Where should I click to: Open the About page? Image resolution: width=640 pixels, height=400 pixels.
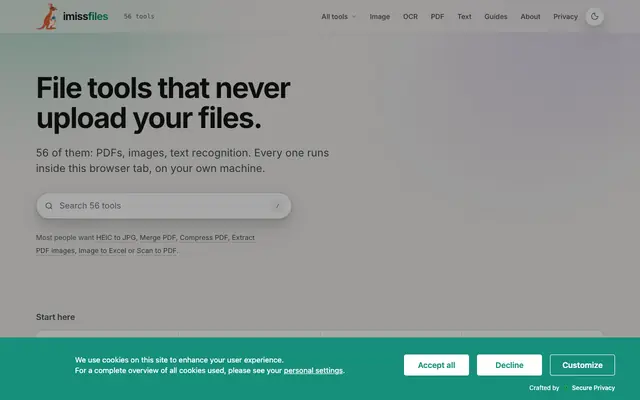530,17
